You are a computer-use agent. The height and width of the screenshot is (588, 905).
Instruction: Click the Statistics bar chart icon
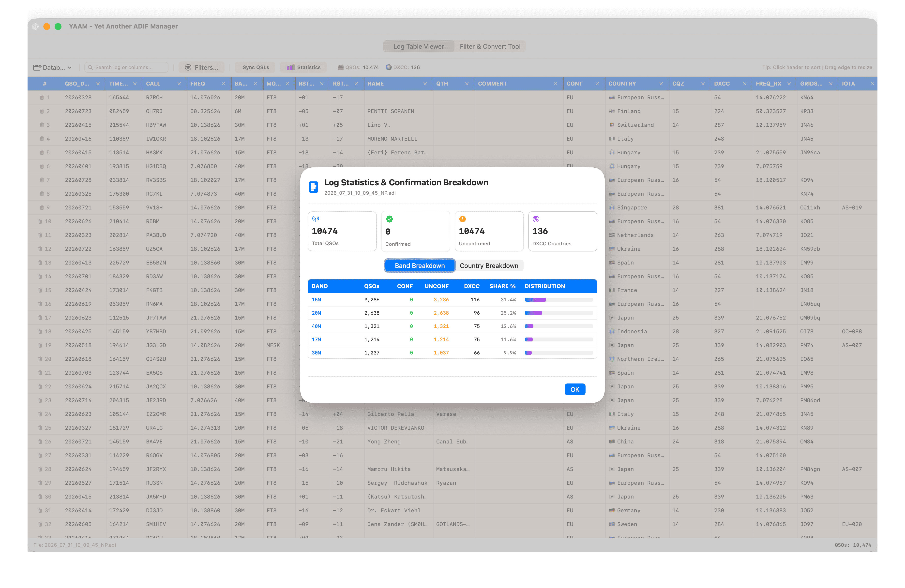pyautogui.click(x=290, y=67)
